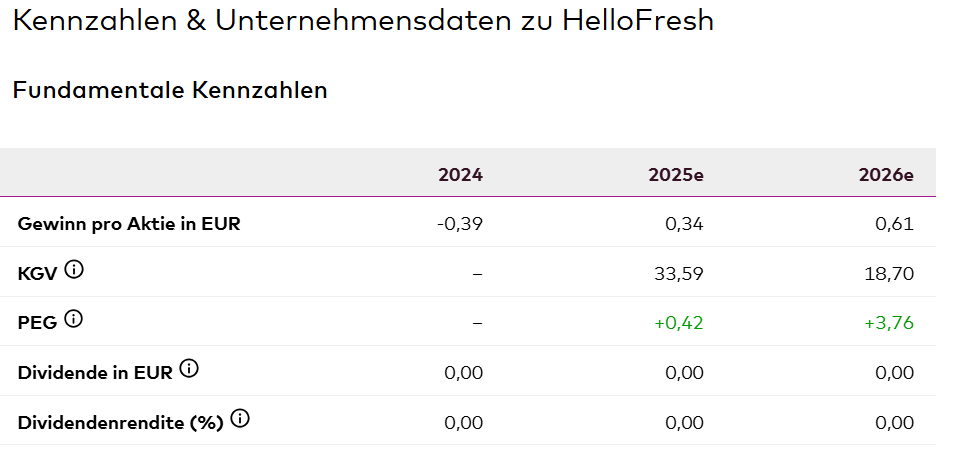The height and width of the screenshot is (464, 956).
Task: Open the PEG info tooltip icon
Action: coord(73,319)
